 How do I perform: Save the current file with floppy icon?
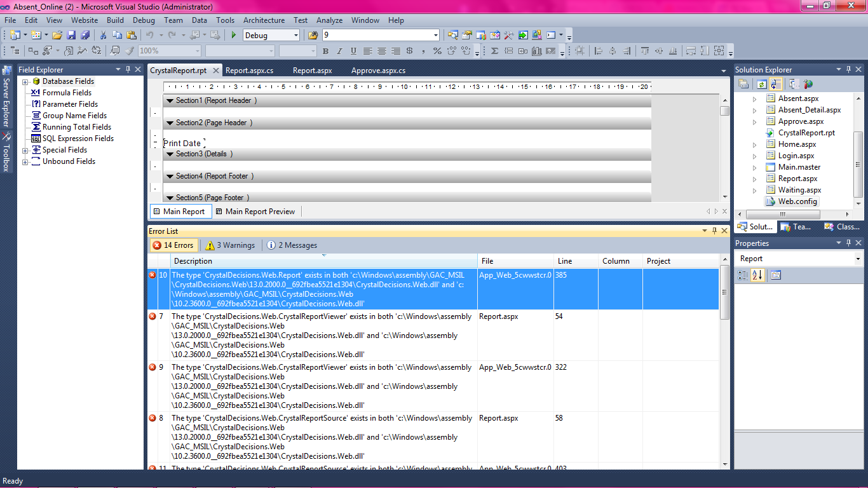point(71,36)
